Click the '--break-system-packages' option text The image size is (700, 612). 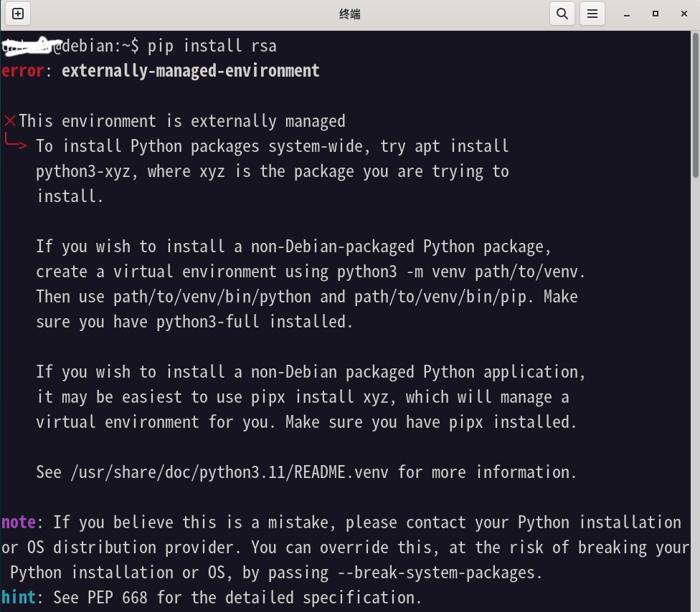pos(436,573)
